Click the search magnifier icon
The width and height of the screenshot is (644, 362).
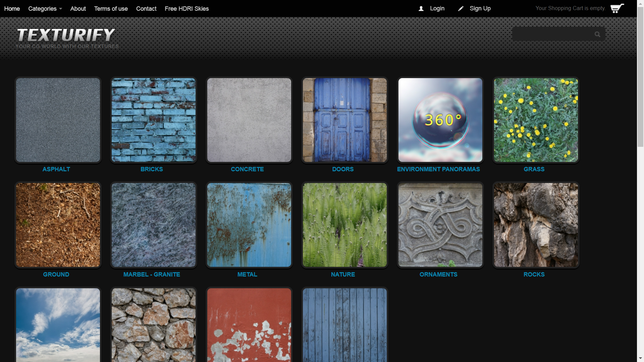[597, 34]
